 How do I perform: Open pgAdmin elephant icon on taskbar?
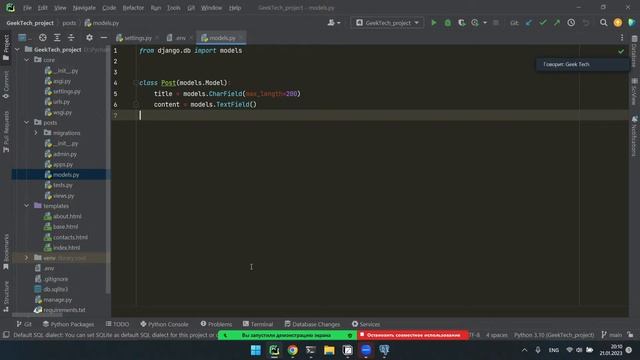coord(384,350)
